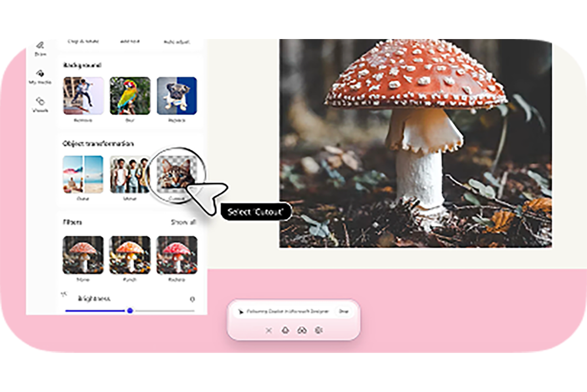
Task: Choose the Blur background option with the parrot
Action: [130, 95]
